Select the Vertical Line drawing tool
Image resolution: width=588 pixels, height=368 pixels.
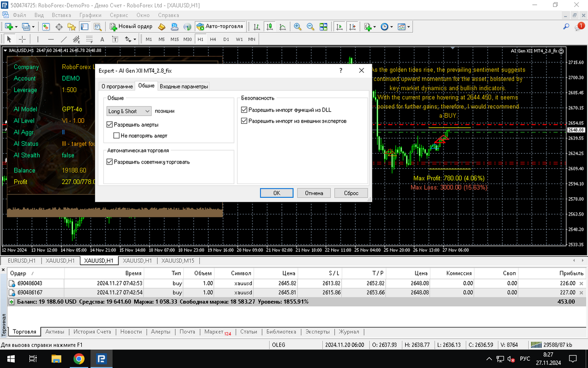[38, 39]
